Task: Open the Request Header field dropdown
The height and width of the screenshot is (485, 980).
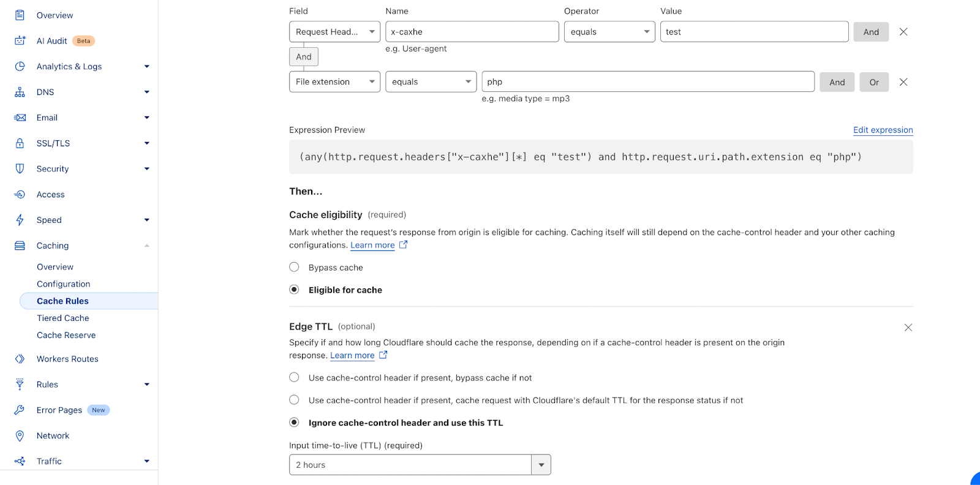Action: [x=334, y=32]
